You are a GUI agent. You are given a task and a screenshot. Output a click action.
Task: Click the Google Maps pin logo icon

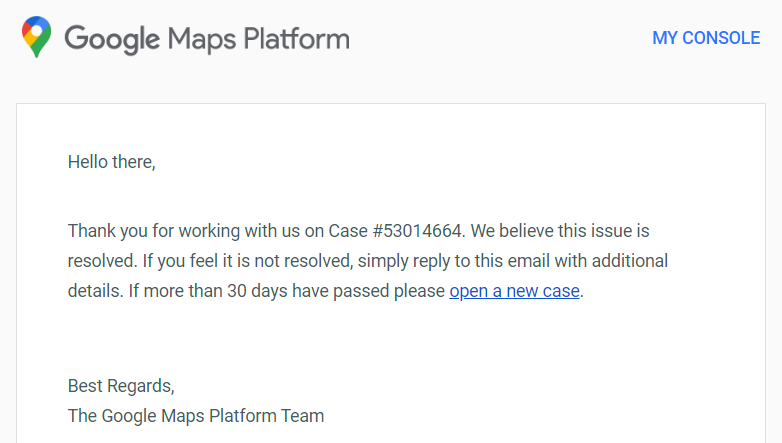36,37
